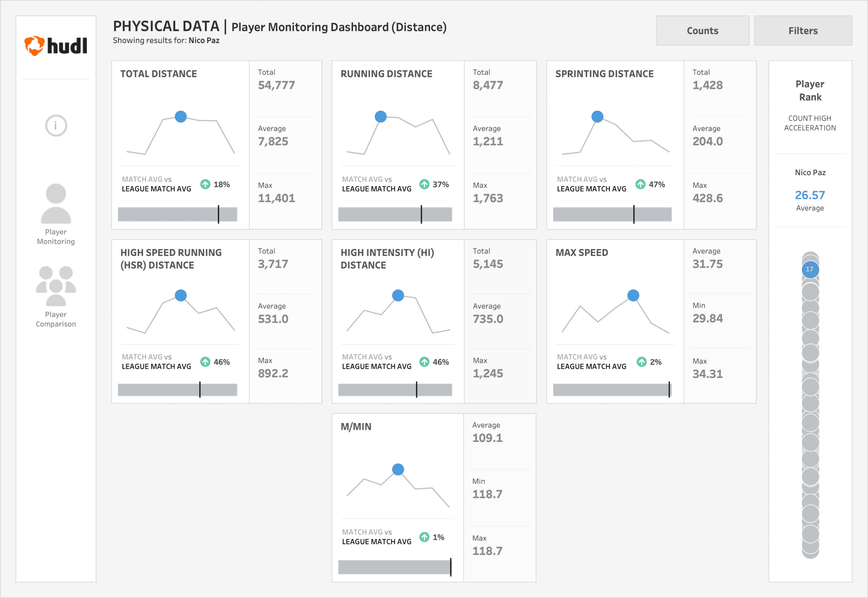Click highlighted point on Sprinting Distance chart
Viewport: 868px width, 598px height.
pyautogui.click(x=597, y=116)
